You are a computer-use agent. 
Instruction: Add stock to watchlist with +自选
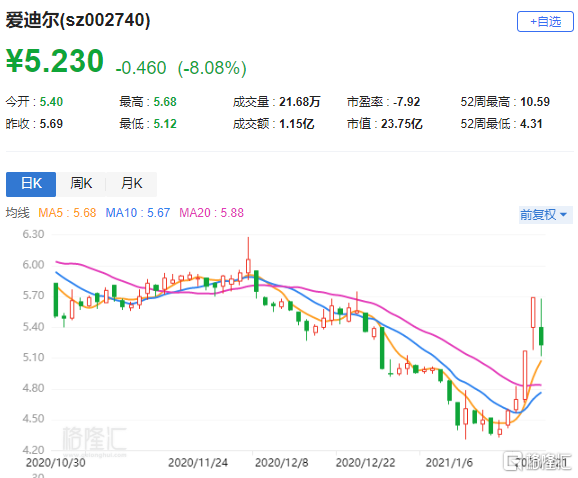click(x=545, y=22)
